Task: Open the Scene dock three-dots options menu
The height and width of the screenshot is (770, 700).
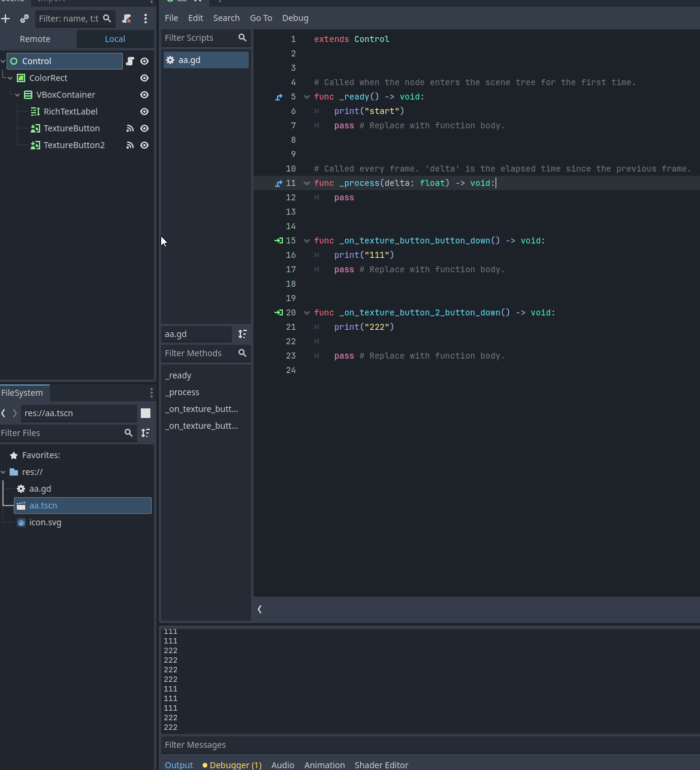Action: 146,19
